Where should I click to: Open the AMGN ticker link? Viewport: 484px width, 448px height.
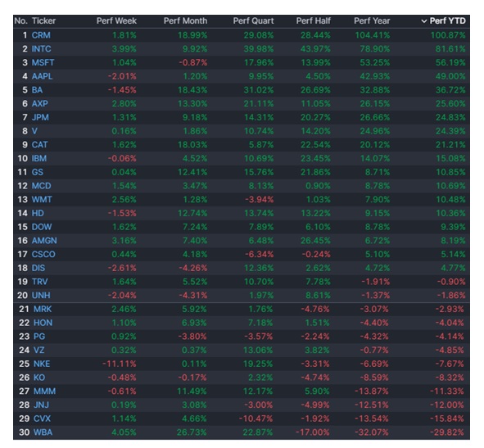pos(44,241)
